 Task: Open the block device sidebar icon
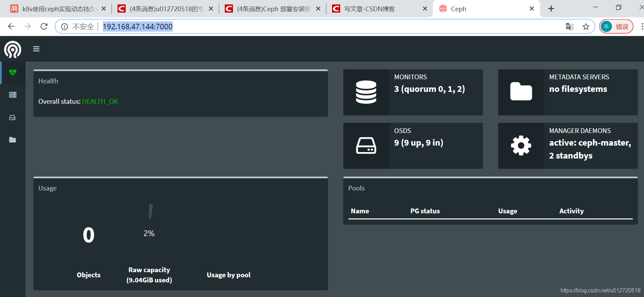13,118
